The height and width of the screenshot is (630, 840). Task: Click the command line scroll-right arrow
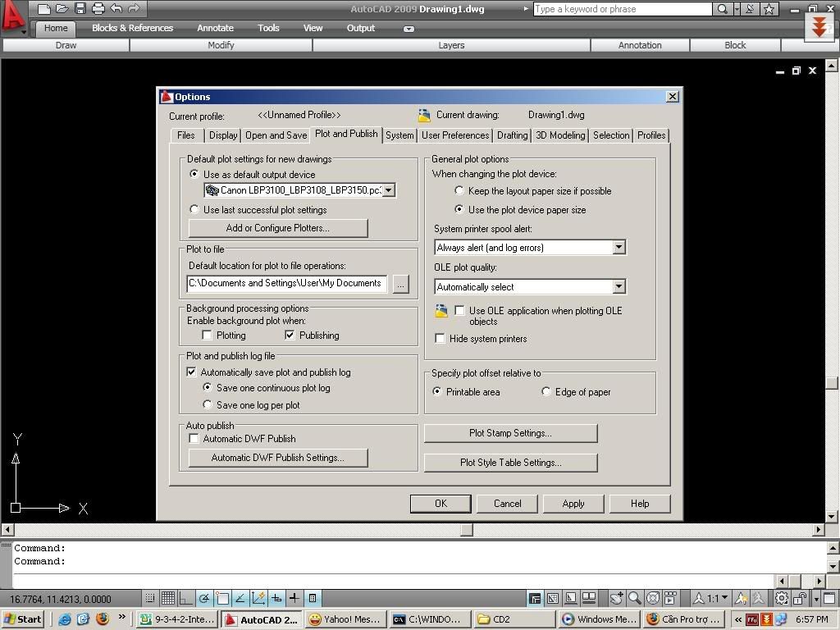pyautogui.click(x=819, y=581)
